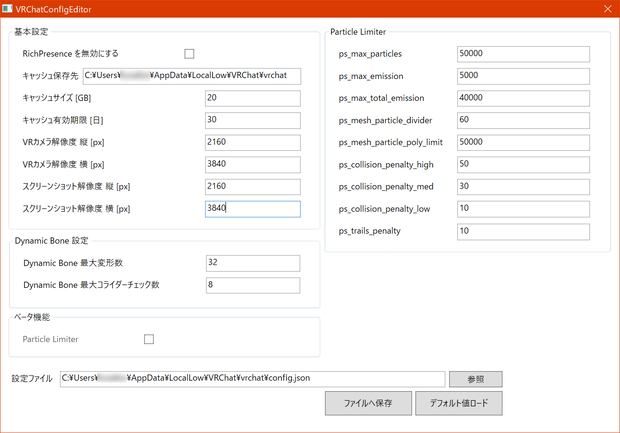Click the ps_max_particles label
The height and width of the screenshot is (433, 620).
click(x=370, y=54)
